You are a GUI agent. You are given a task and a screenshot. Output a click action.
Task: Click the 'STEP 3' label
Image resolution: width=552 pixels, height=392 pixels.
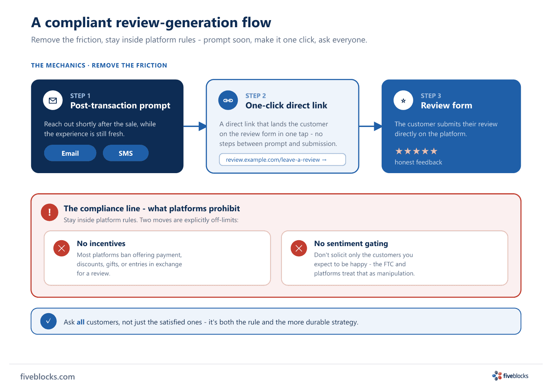431,96
